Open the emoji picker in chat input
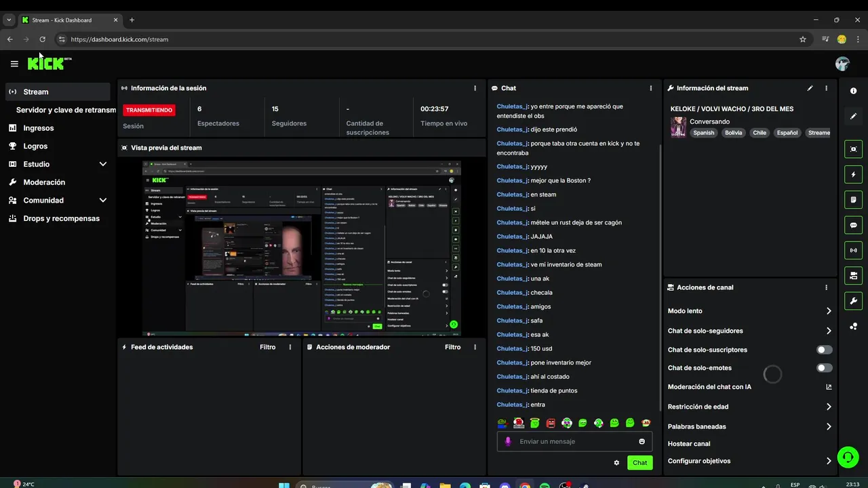This screenshot has height=488, width=868. 642,441
